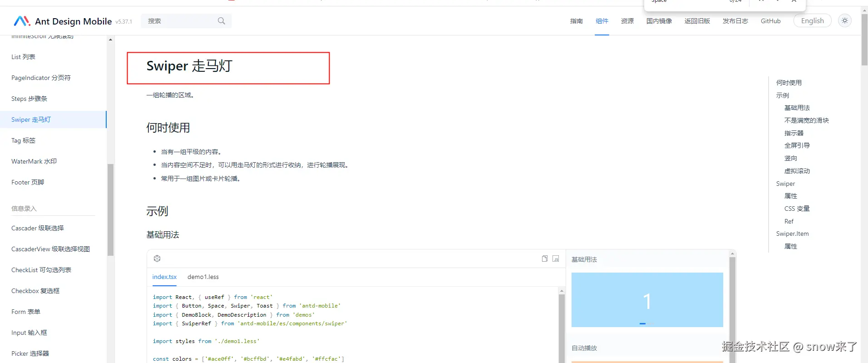Open the 发布日志 navigation link
868x363 pixels.
(735, 21)
